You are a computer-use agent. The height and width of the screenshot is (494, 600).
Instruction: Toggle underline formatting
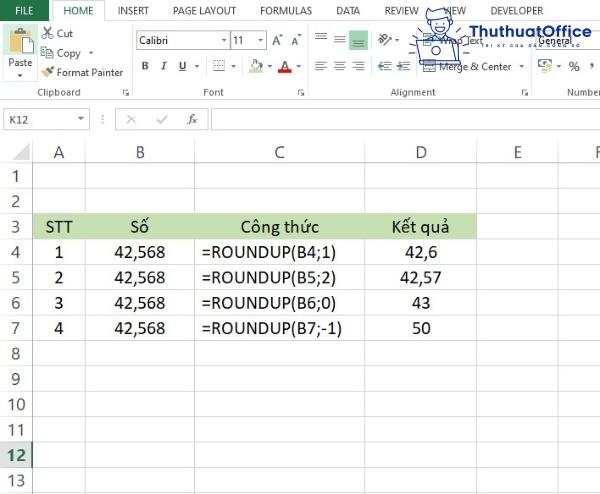[183, 66]
